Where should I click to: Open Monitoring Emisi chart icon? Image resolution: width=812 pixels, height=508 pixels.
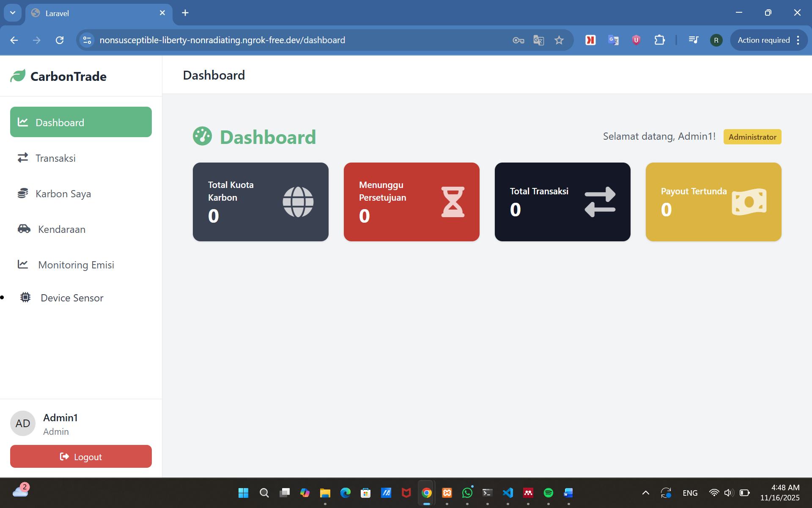[x=23, y=265]
